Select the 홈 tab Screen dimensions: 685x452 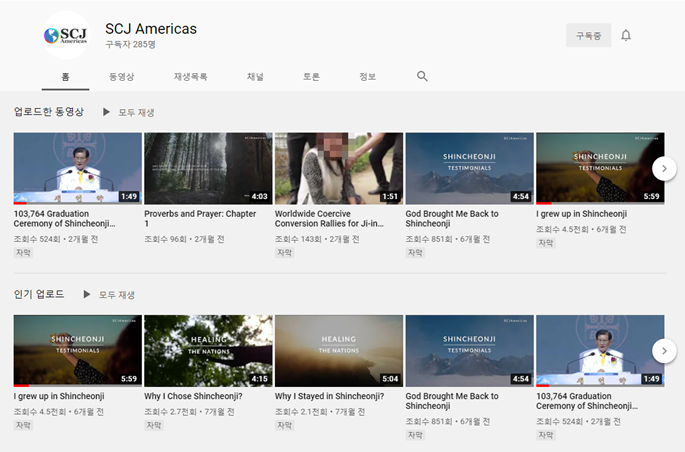pyautogui.click(x=66, y=77)
